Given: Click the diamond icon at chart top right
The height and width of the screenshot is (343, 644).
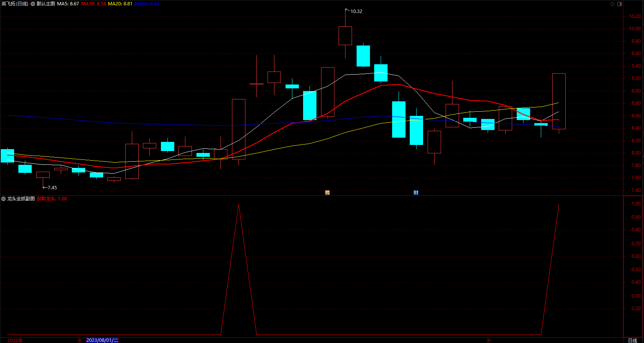Looking at the screenshot, I should (x=612, y=4).
